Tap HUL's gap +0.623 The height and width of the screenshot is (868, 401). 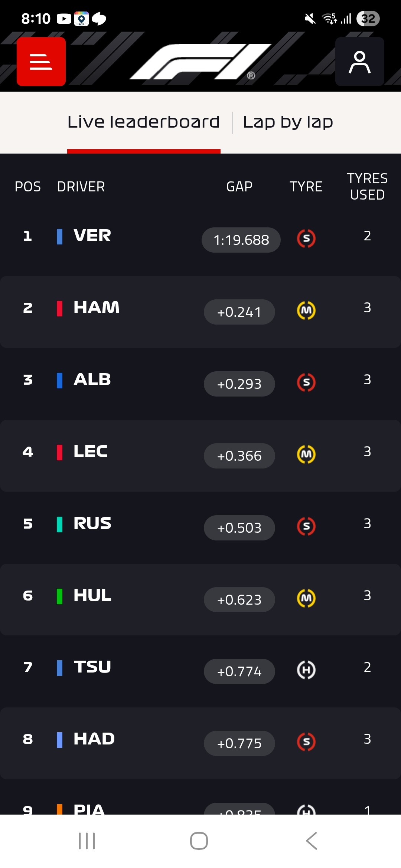(239, 600)
